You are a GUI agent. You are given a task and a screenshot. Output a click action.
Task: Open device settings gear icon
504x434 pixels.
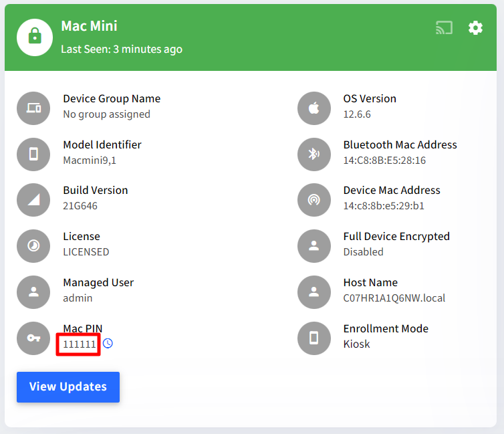point(475,28)
